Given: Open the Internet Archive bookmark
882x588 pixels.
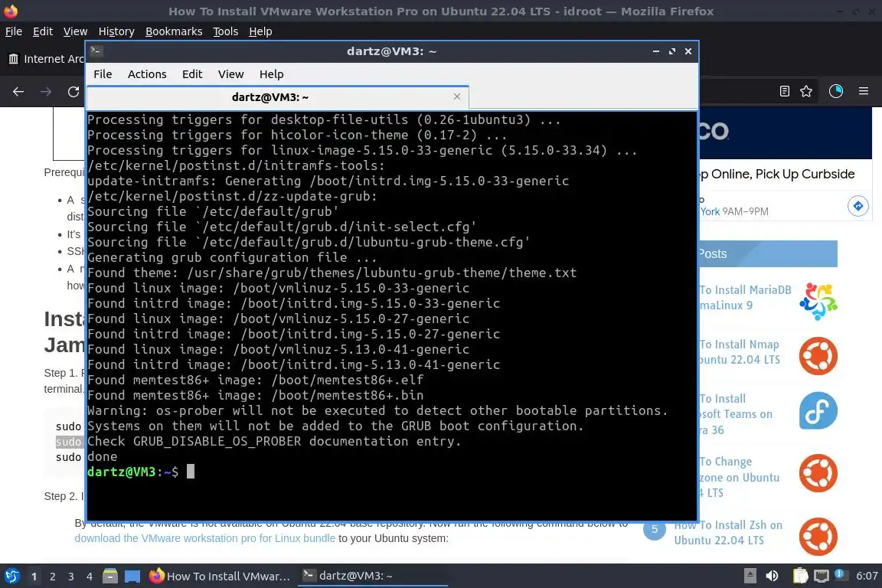Looking at the screenshot, I should (45, 58).
